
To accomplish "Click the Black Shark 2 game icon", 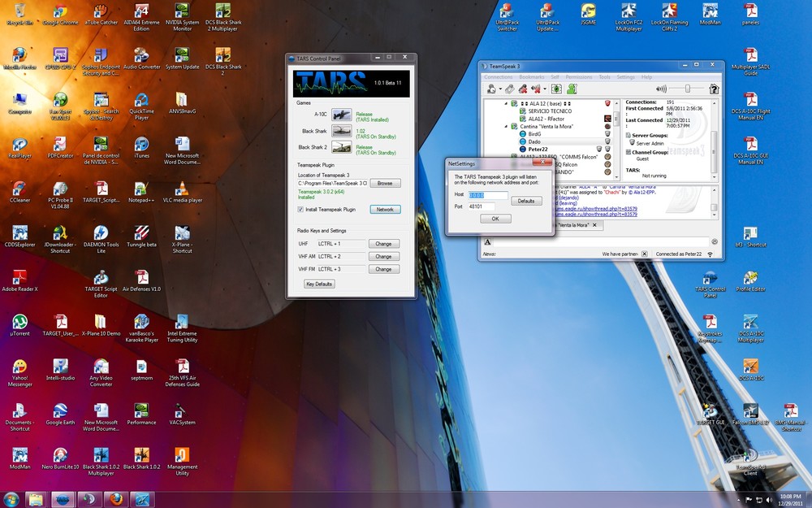I will pos(341,147).
